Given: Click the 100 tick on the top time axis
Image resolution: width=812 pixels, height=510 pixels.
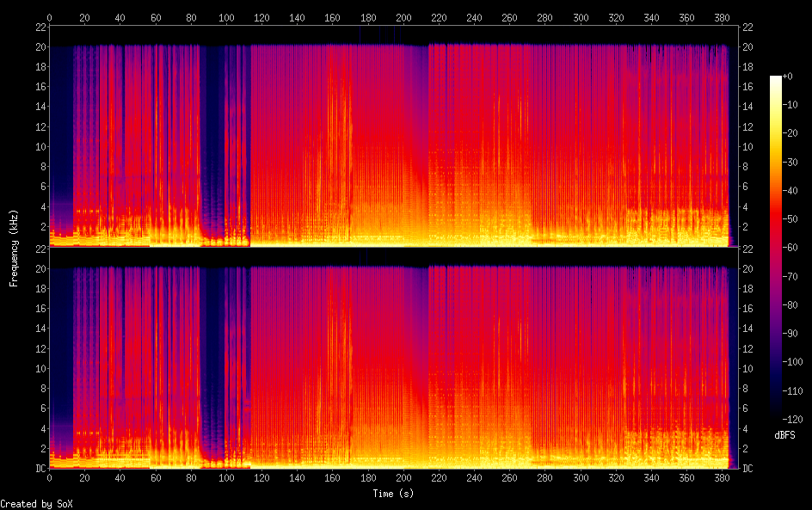Looking at the screenshot, I should tap(226, 17).
